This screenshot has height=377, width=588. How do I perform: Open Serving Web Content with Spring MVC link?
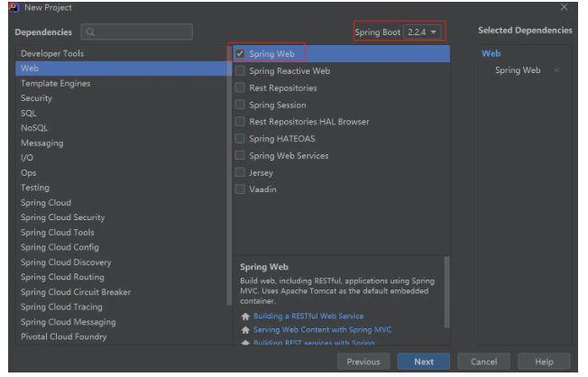pyautogui.click(x=322, y=330)
